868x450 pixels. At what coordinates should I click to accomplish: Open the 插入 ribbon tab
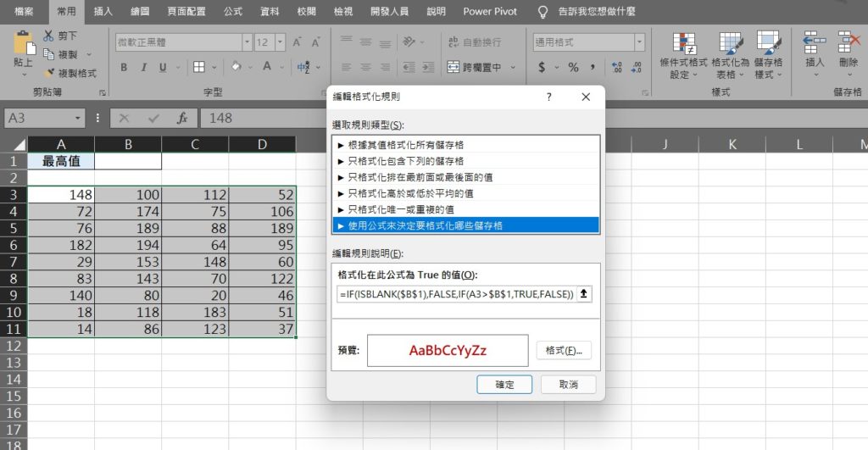point(103,12)
